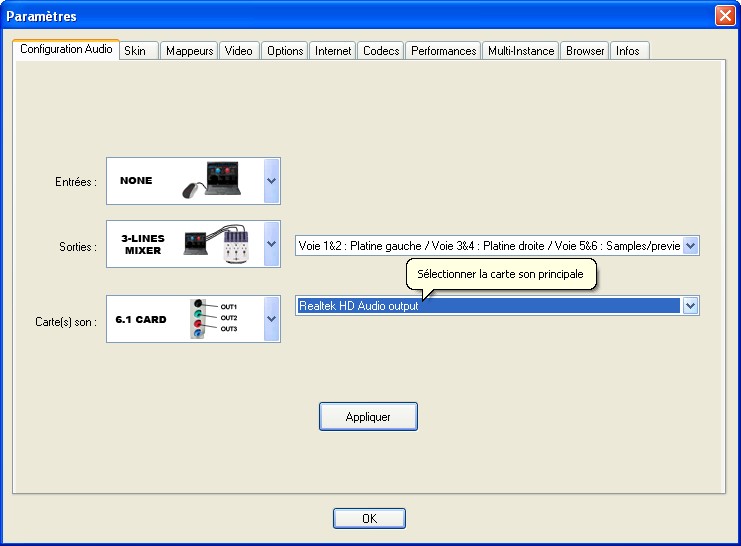The height and width of the screenshot is (546, 741).
Task: Go to the Video tab
Action: [x=239, y=51]
